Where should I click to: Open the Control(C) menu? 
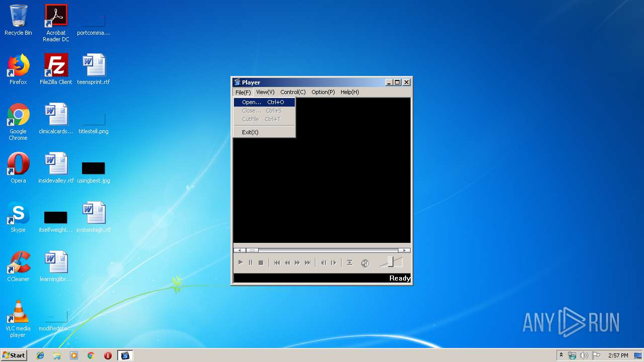tap(293, 92)
